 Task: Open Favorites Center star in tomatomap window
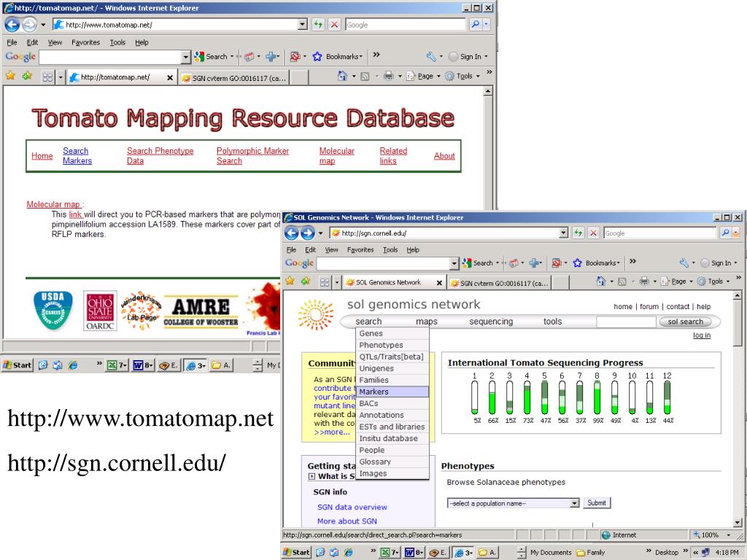click(10, 76)
